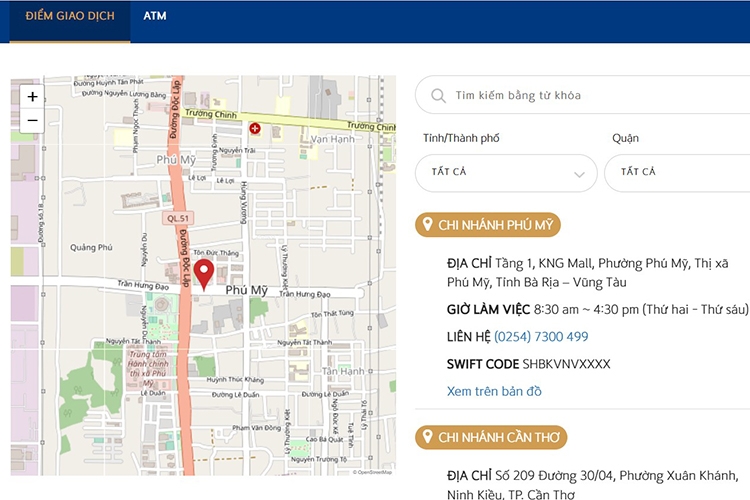750x500 pixels.
Task: Click the Tân Hạnh label on the map
Action: pyautogui.click(x=343, y=371)
